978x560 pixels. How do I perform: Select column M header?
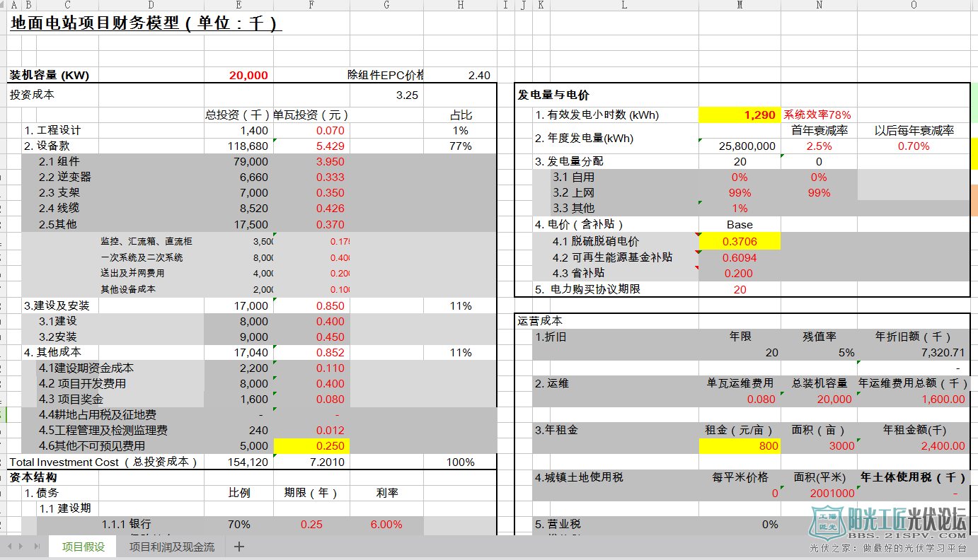[740, 5]
